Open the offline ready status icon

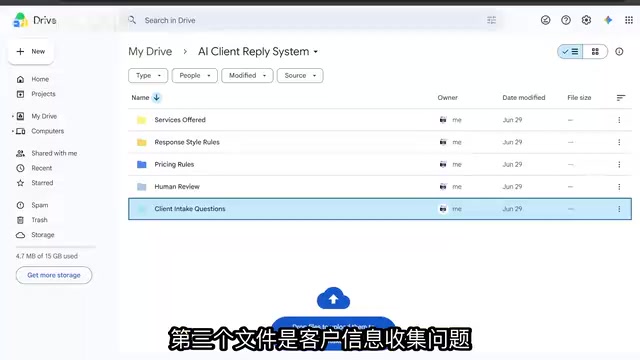[545, 20]
